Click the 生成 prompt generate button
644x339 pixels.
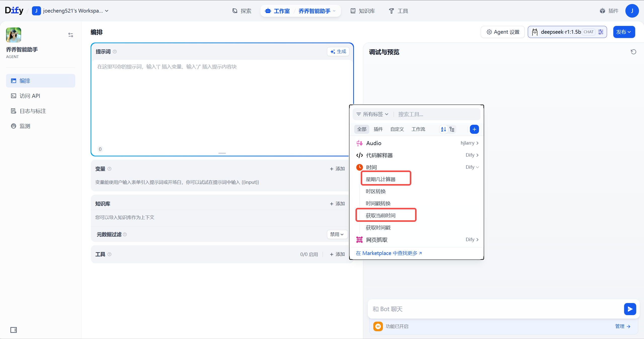click(x=338, y=52)
